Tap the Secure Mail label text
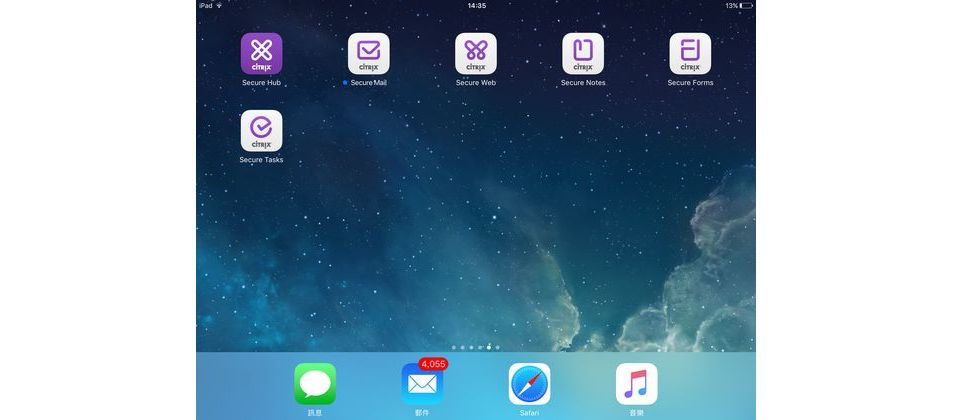Viewport: 960px width, 420px height. (x=369, y=83)
